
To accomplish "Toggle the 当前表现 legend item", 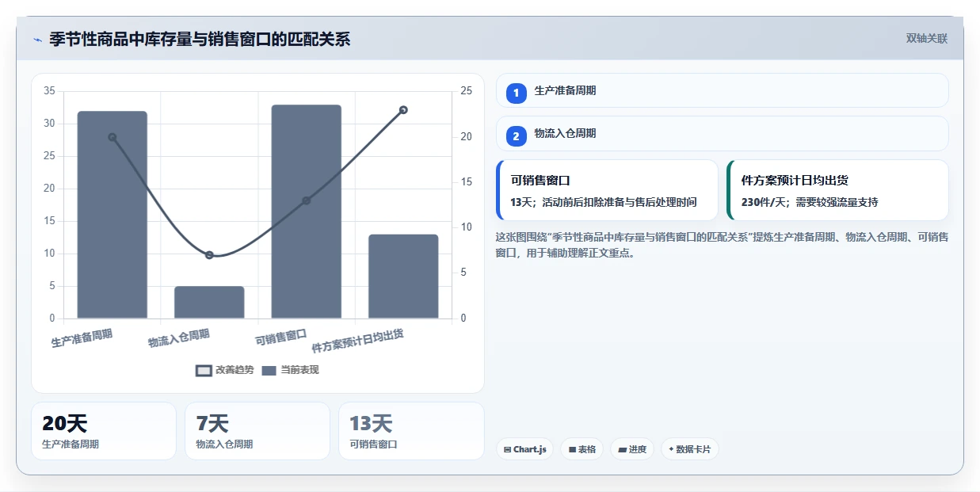I will click(290, 370).
